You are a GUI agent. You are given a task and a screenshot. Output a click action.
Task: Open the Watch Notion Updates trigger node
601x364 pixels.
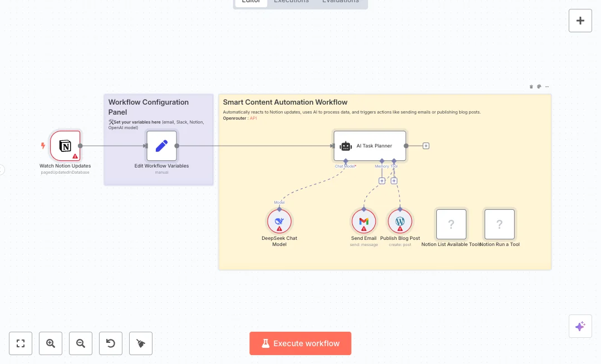point(65,146)
